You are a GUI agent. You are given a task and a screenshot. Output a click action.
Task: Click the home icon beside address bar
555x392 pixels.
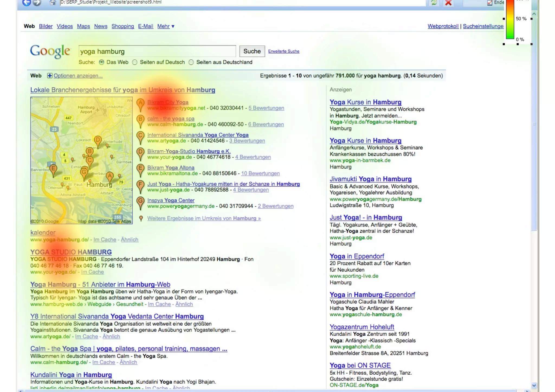tap(53, 3)
